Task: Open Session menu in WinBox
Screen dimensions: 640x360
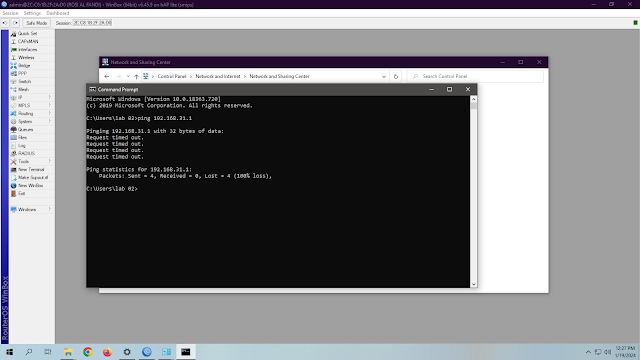Action: 10,13
